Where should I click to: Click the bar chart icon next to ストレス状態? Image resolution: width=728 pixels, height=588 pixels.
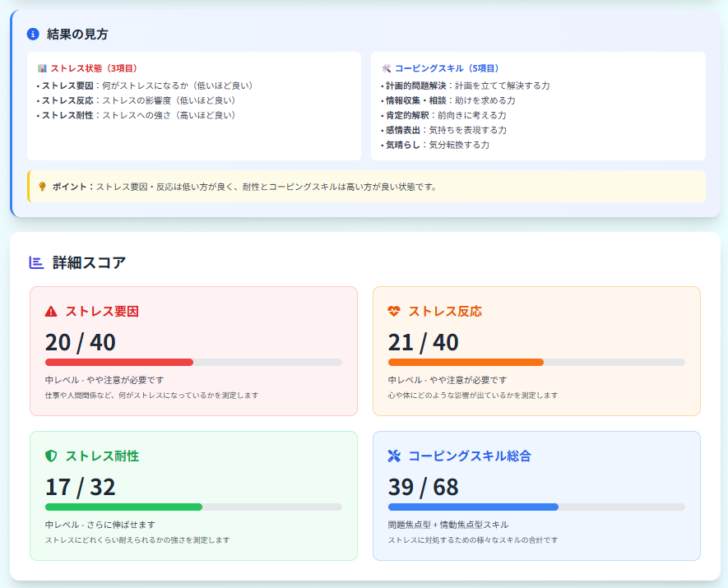[42, 69]
